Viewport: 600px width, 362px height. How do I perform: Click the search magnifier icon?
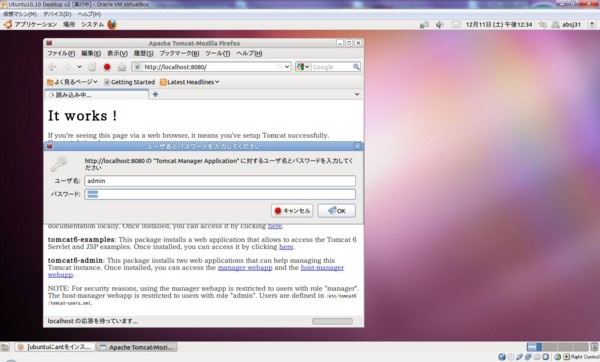click(356, 67)
